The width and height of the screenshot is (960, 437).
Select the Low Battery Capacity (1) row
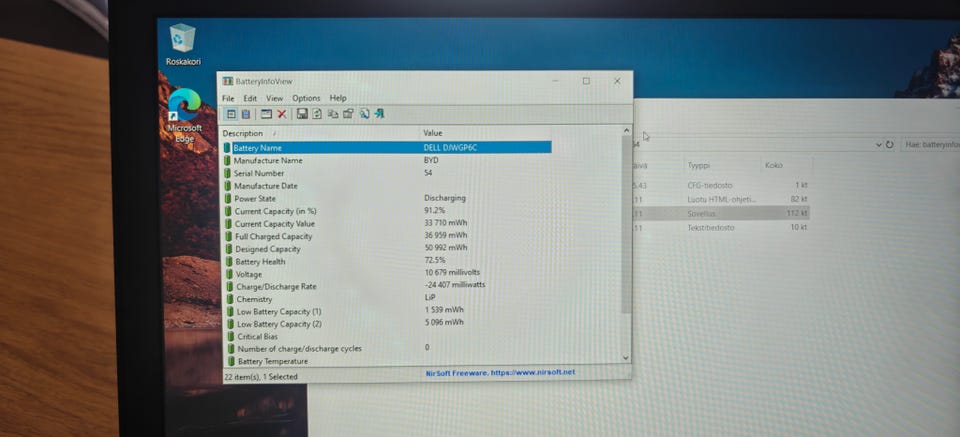388,311
